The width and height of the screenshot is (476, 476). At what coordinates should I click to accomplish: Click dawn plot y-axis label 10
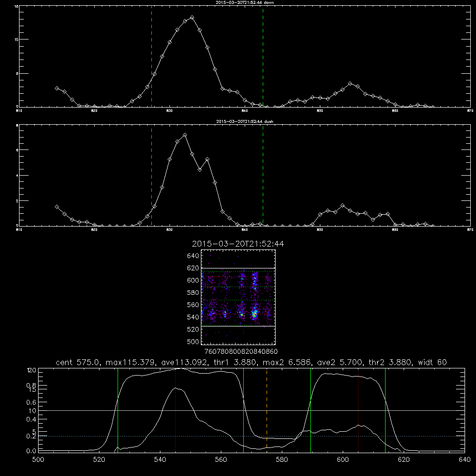click(x=17, y=40)
